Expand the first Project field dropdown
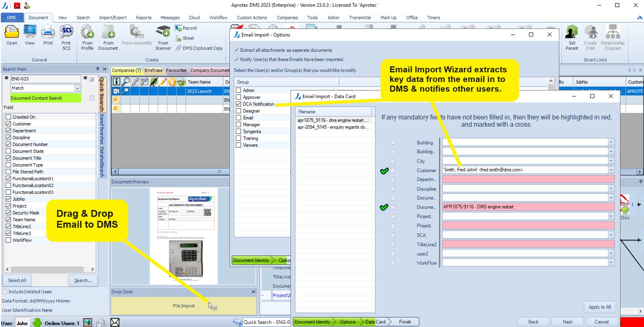Viewport: 644px width, 327px height. 611,216
